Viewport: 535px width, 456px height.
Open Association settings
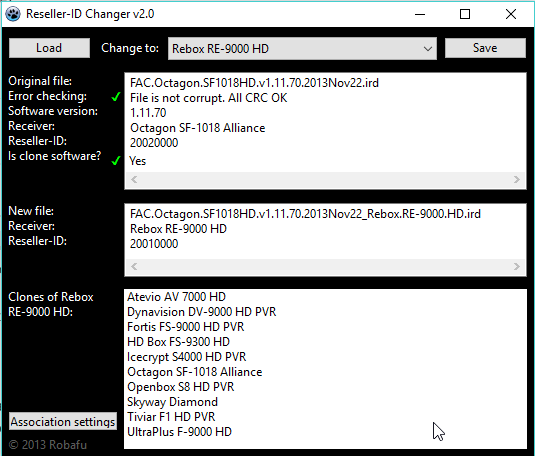63,422
